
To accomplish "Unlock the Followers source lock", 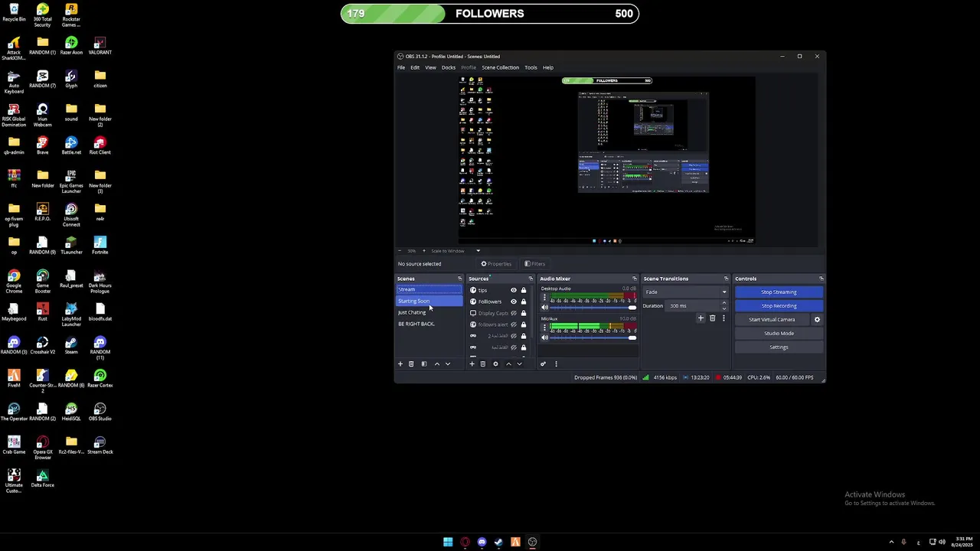I will pos(524,302).
